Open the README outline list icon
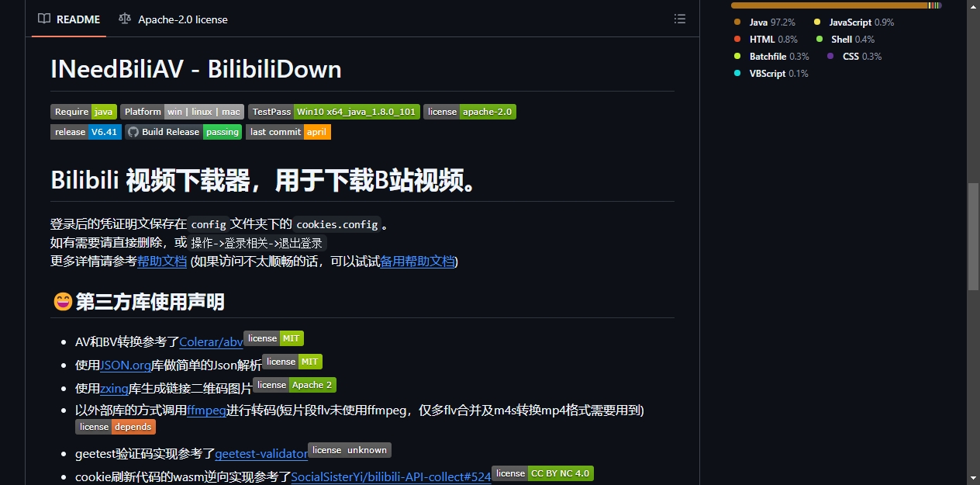The height and width of the screenshot is (485, 980). click(x=680, y=19)
